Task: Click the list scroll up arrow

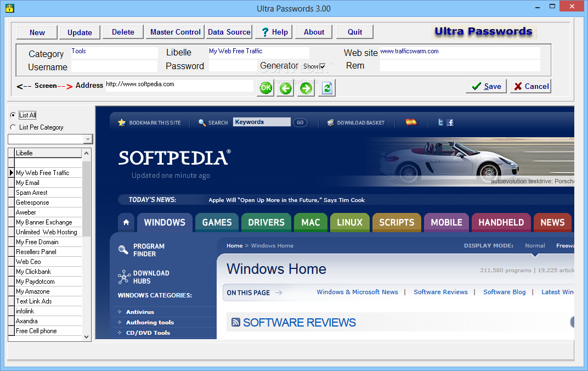Action: [86, 153]
